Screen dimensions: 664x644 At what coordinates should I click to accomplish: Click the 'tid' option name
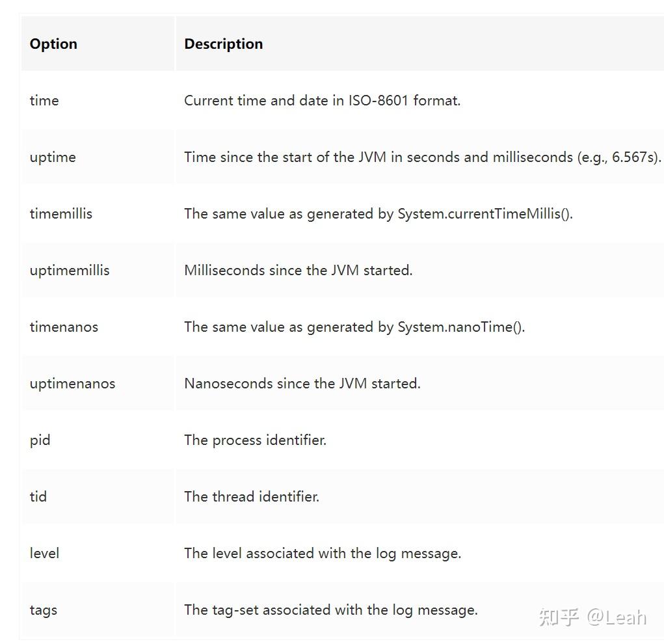pos(38,496)
